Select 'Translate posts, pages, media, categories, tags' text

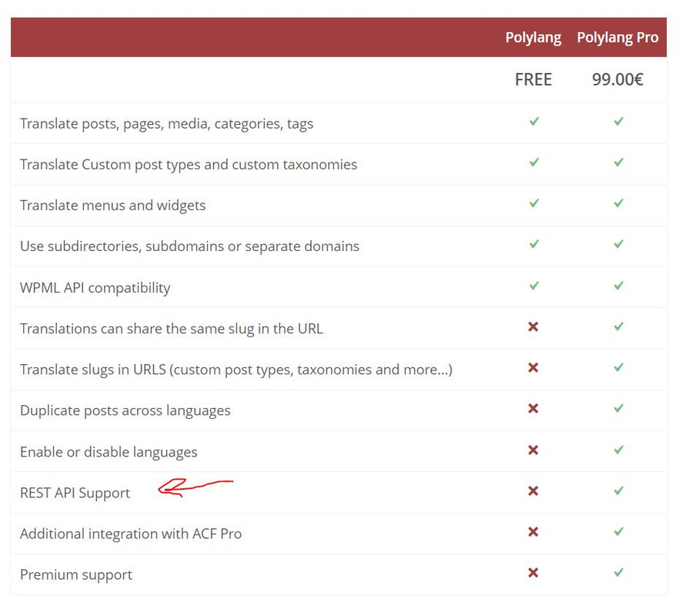[166, 124]
